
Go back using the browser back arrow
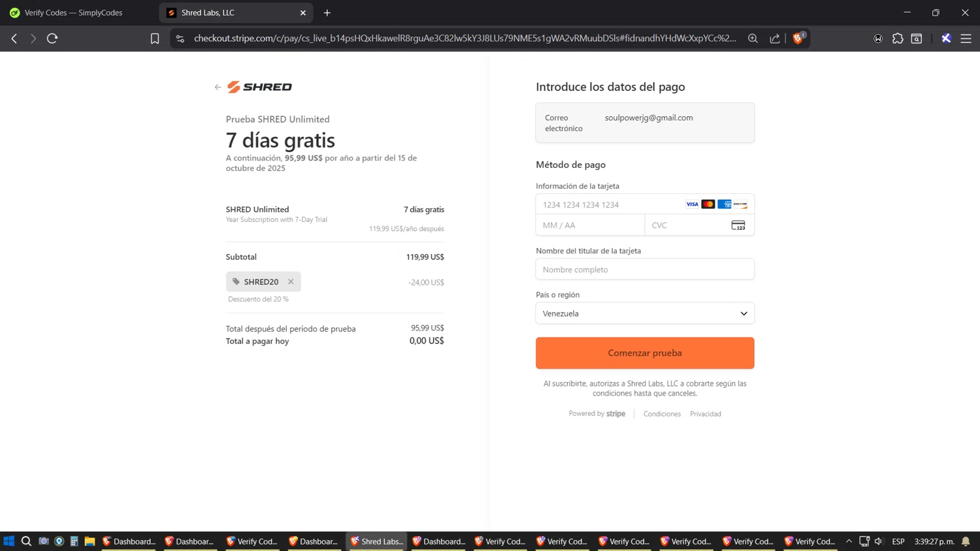point(14,39)
